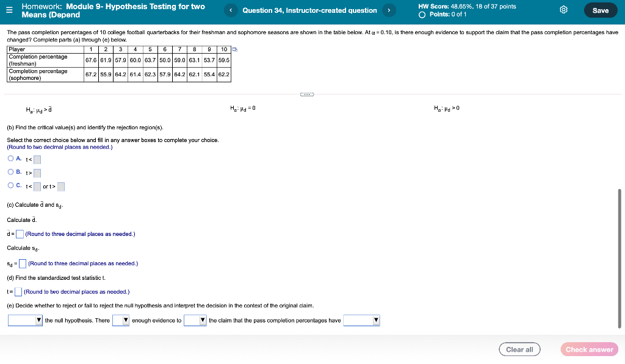Go to the next question arrow
The image size is (625, 364).
[x=389, y=10]
